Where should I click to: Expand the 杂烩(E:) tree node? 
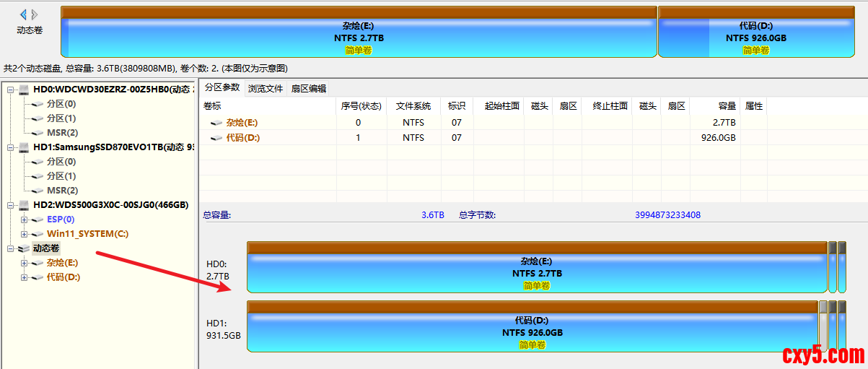point(25,263)
